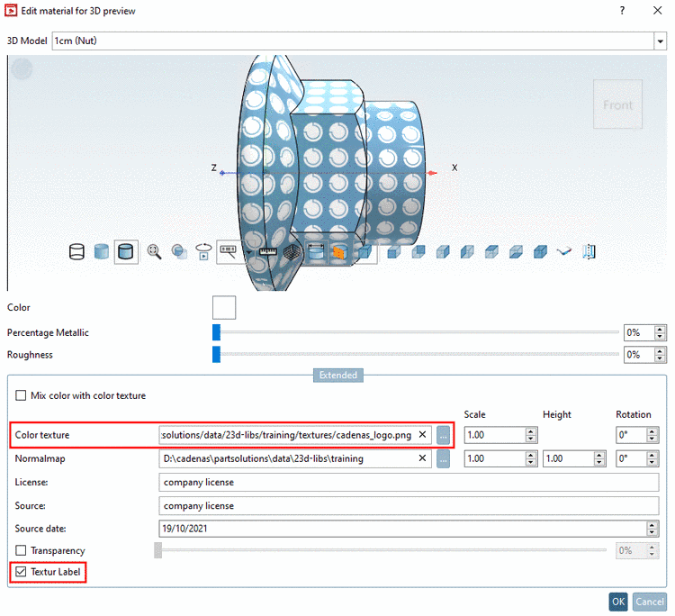This screenshot has height=616, width=675.
Task: Click the meshed cube grid icon
Action: [x=292, y=252]
